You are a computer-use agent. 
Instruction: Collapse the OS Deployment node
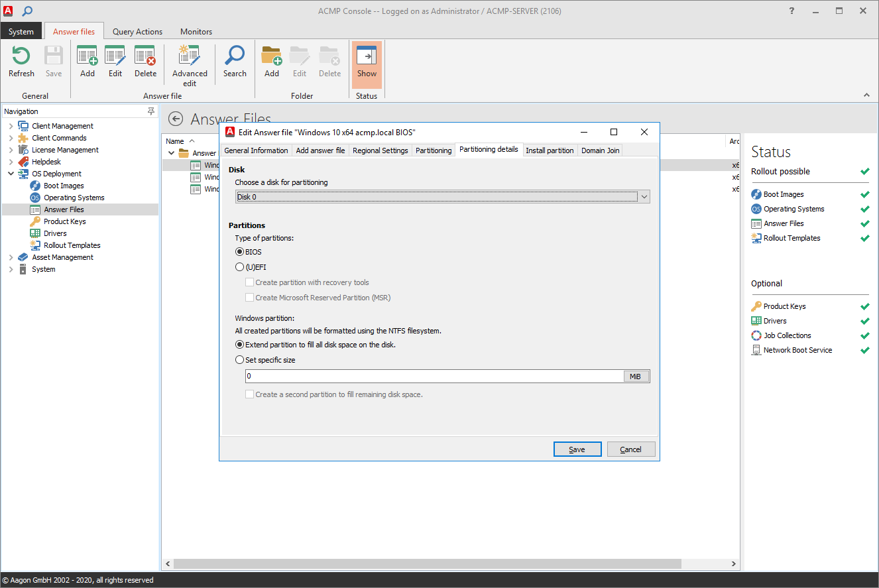(11, 174)
